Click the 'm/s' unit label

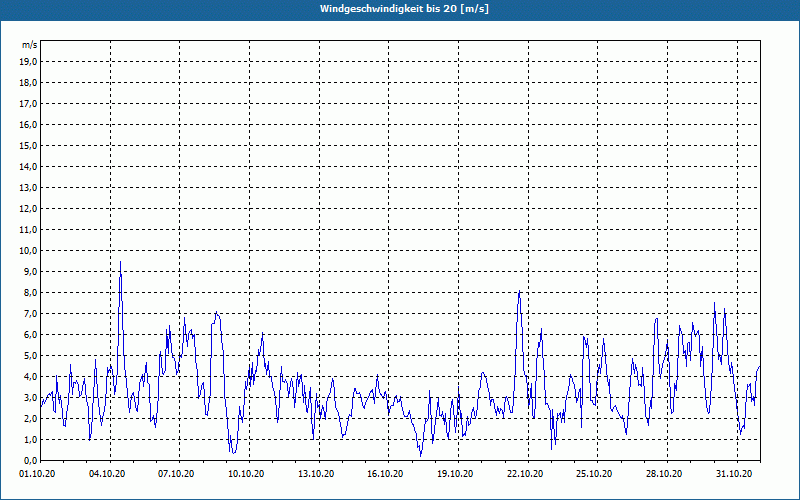coord(29,45)
